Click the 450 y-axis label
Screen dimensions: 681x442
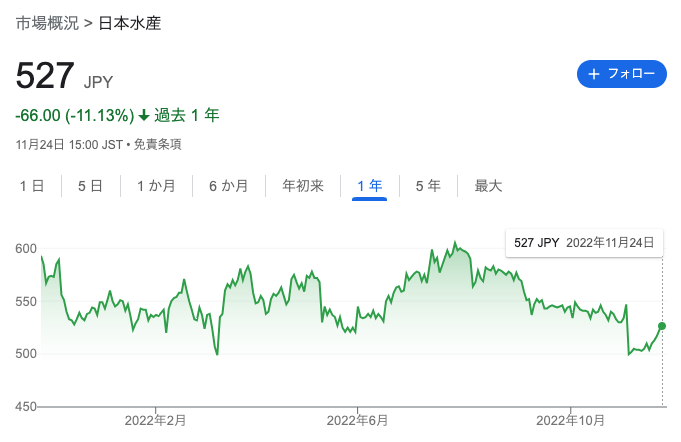coord(26,407)
